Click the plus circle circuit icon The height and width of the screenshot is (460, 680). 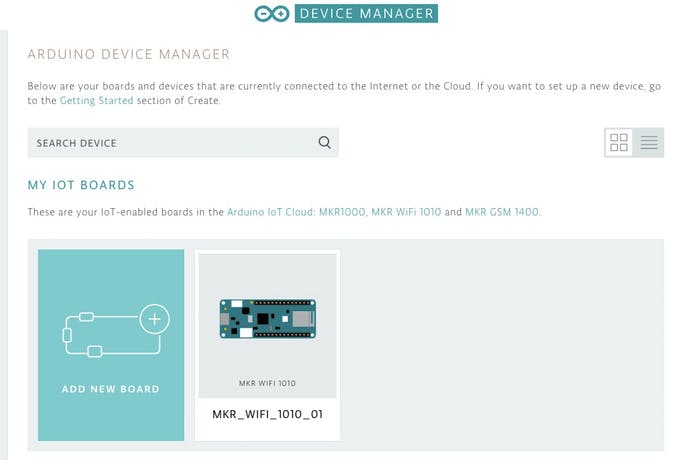[154, 319]
